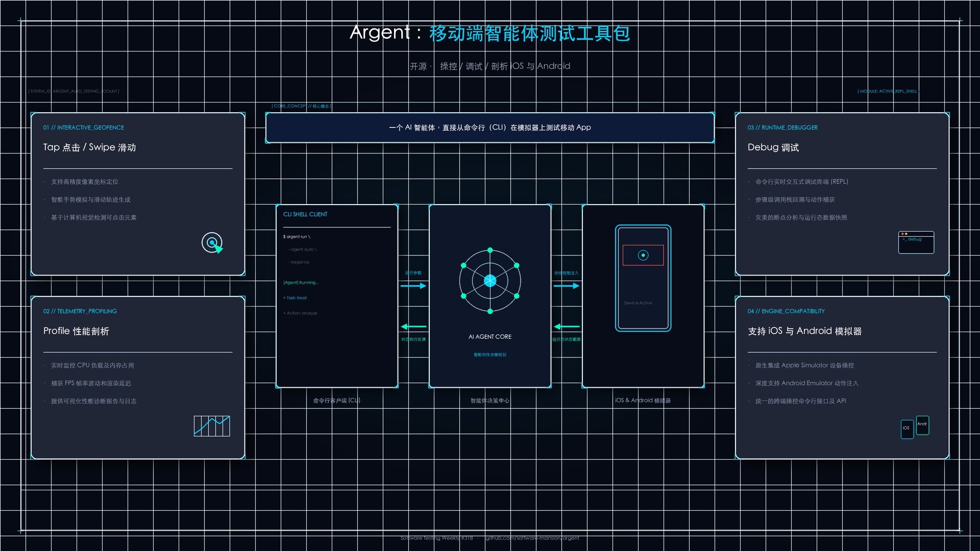Click the '运行参数' arrow label
Image resolution: width=980 pixels, height=551 pixels.
pos(413,273)
